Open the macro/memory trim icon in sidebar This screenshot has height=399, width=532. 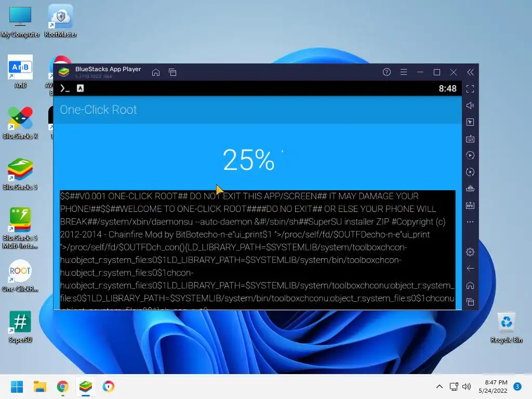[x=470, y=189]
